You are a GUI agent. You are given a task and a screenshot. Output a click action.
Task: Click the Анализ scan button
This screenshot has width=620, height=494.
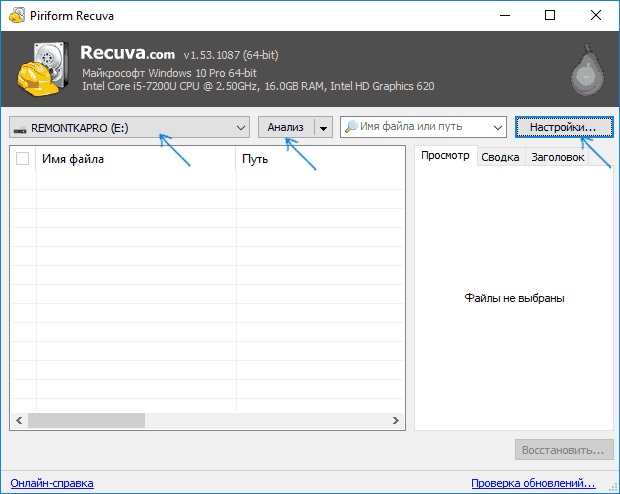pos(285,127)
